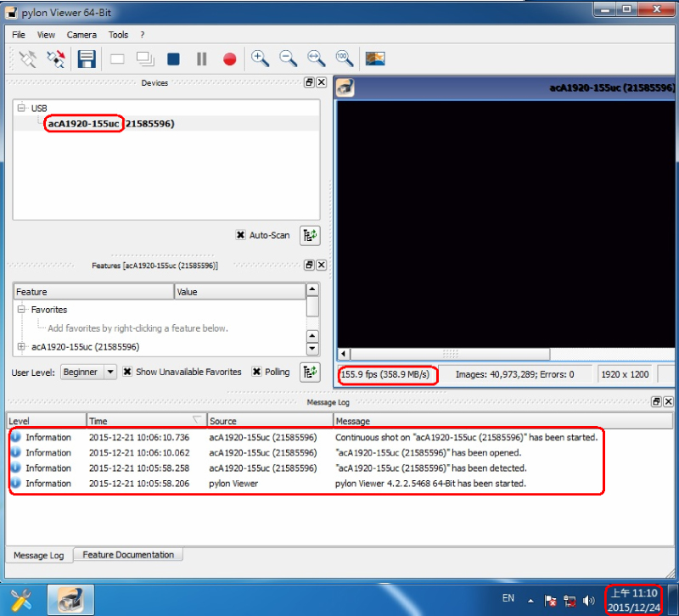Click the Time column header in Message Log

point(144,421)
